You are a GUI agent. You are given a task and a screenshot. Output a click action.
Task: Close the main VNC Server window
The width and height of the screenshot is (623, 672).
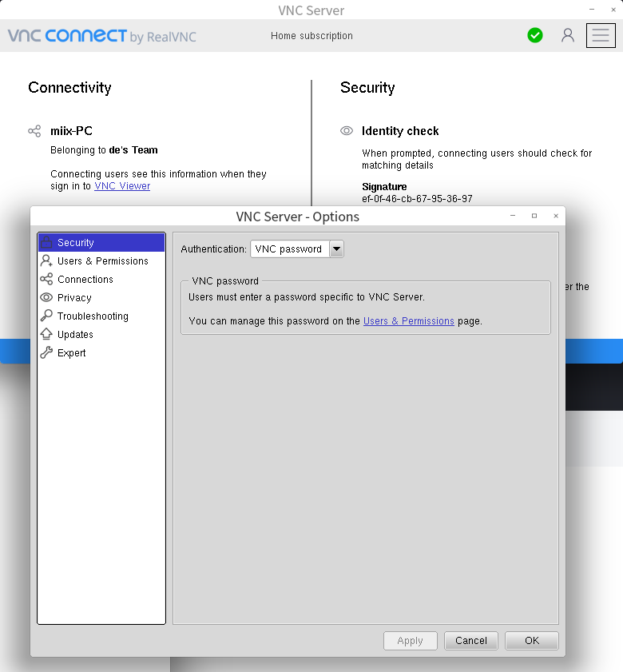[613, 10]
